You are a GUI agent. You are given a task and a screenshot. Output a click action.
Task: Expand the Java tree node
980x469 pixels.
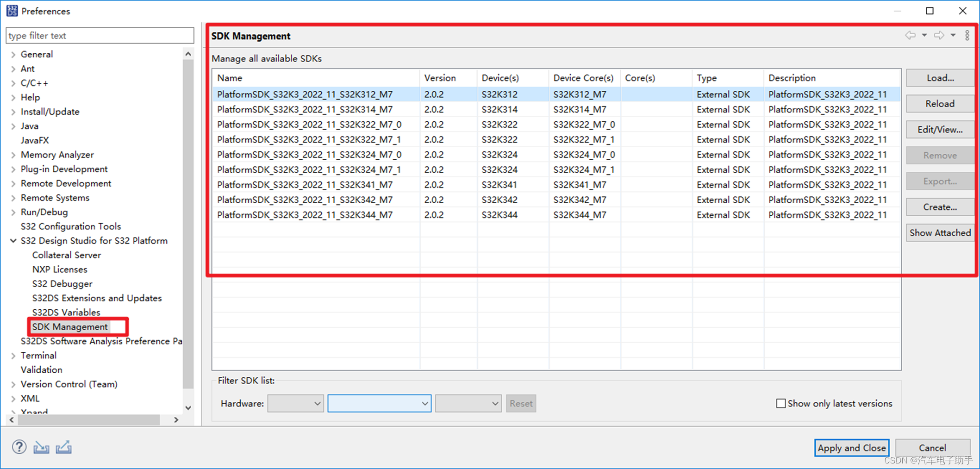pos(13,126)
